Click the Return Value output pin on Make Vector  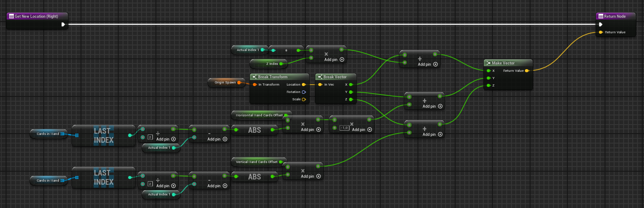[527, 70]
